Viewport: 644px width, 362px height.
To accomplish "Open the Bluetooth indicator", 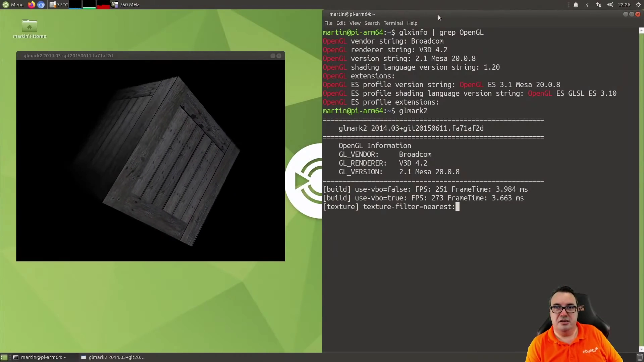I will click(x=587, y=5).
